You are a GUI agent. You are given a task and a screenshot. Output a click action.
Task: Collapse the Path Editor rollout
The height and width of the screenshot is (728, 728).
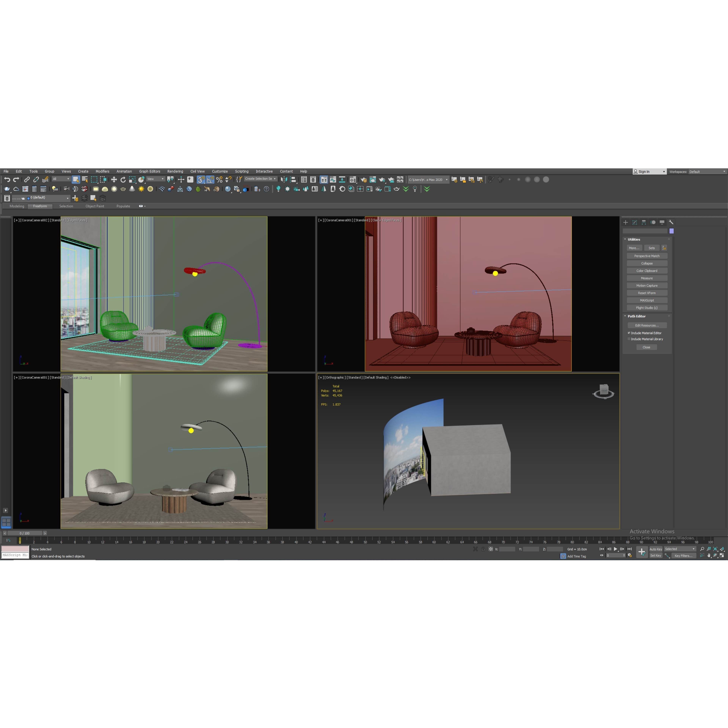[x=625, y=316]
